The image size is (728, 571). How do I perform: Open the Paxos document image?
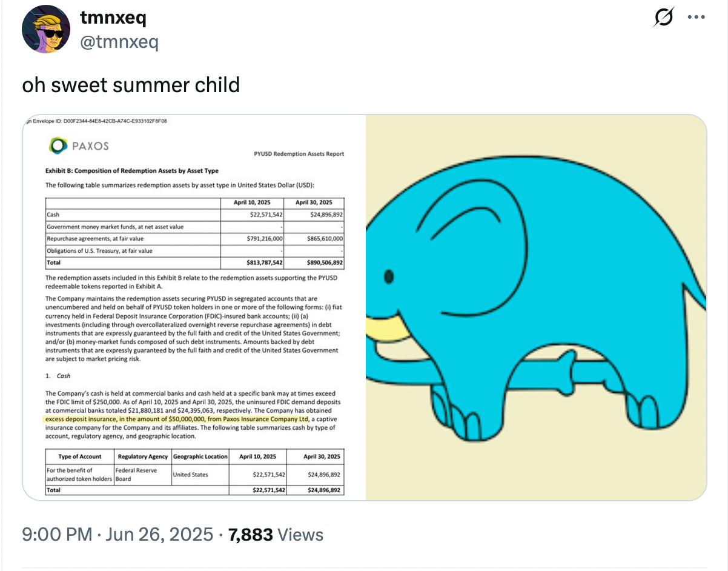194,307
